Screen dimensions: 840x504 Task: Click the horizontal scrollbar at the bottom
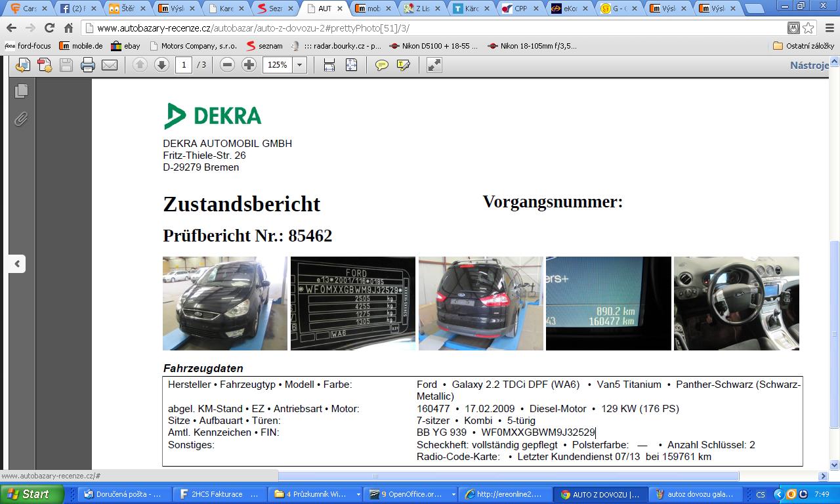[509, 476]
